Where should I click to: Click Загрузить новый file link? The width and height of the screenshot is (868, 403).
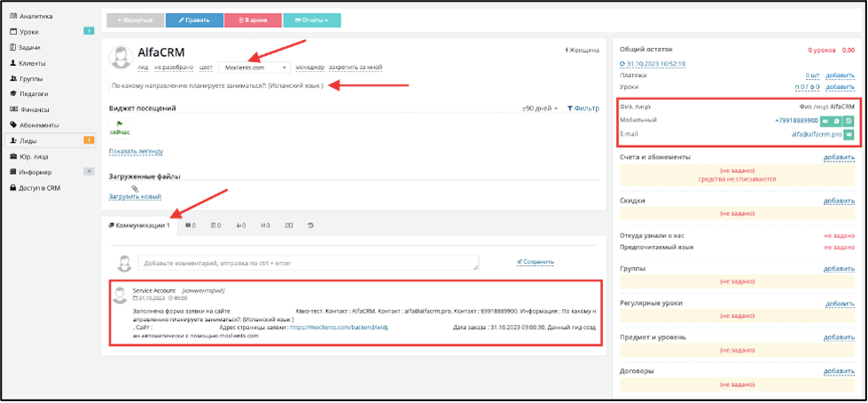(x=135, y=197)
